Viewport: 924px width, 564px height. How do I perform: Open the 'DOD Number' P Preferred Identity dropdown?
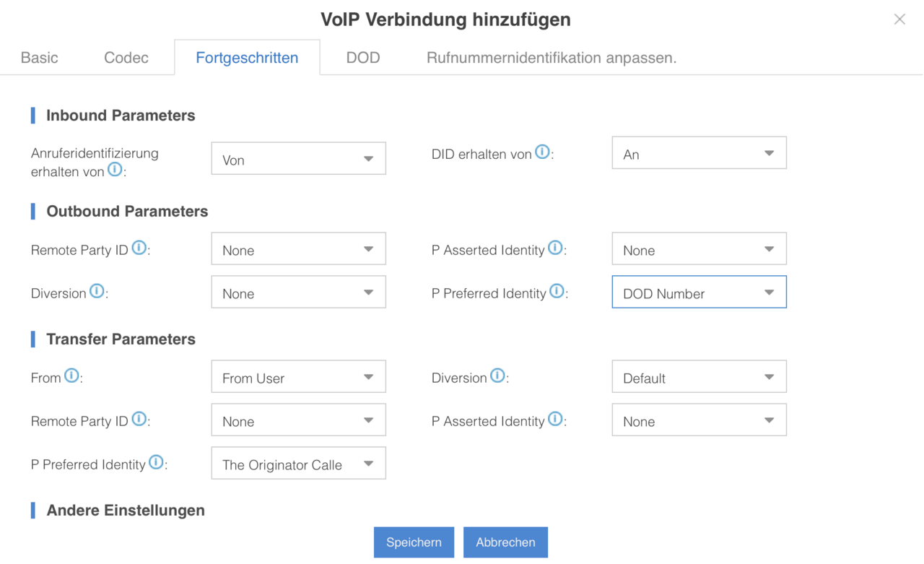click(699, 292)
